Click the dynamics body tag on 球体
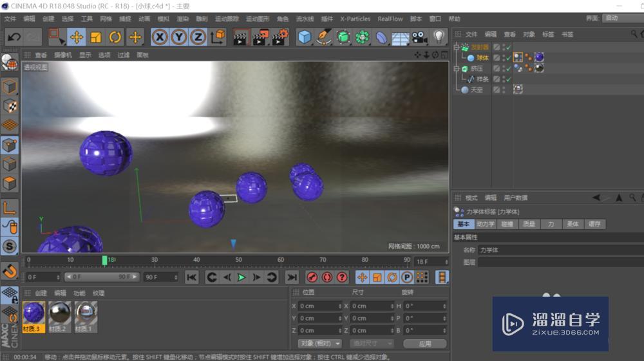Screen dimensions: 644x361 tap(518, 57)
